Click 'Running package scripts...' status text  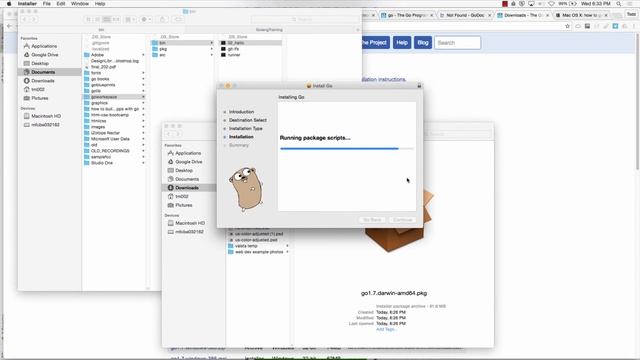click(x=315, y=138)
